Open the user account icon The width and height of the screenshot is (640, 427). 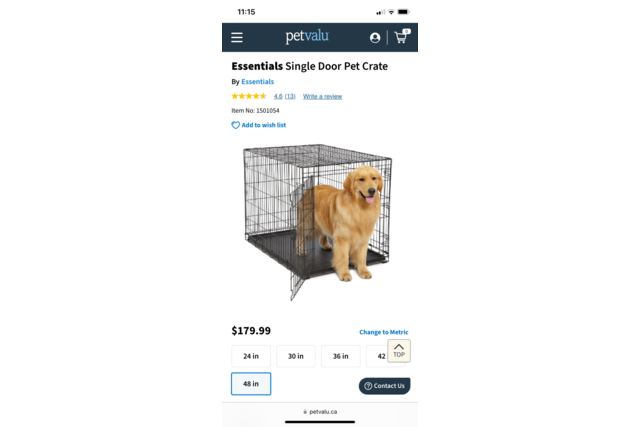coord(375,38)
